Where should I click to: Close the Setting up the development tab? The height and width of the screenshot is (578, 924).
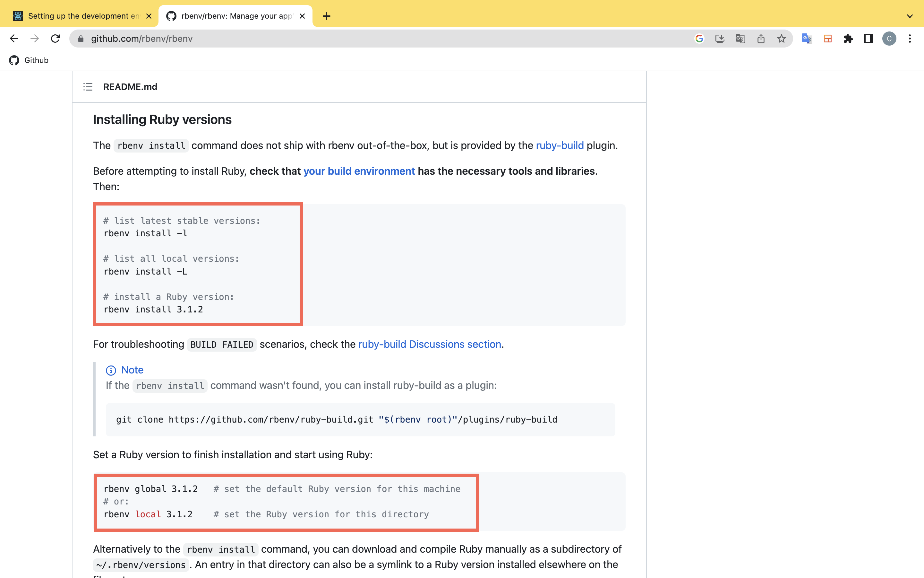tap(149, 16)
